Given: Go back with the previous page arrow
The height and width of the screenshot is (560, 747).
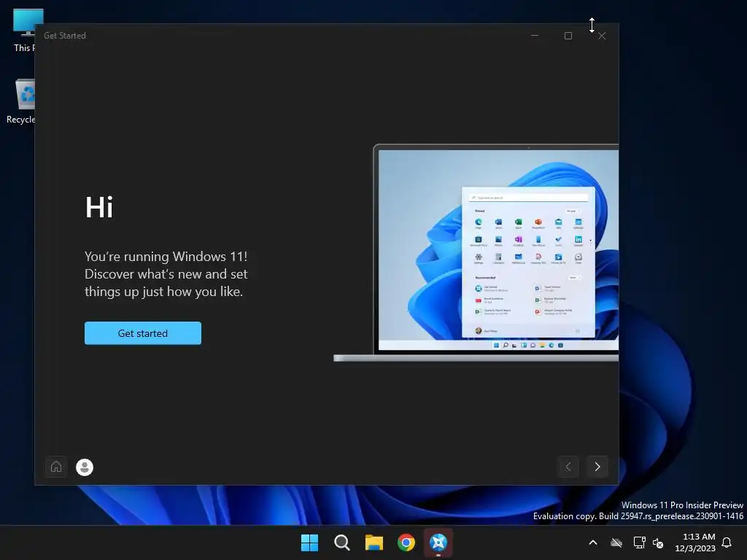Looking at the screenshot, I should 568,467.
